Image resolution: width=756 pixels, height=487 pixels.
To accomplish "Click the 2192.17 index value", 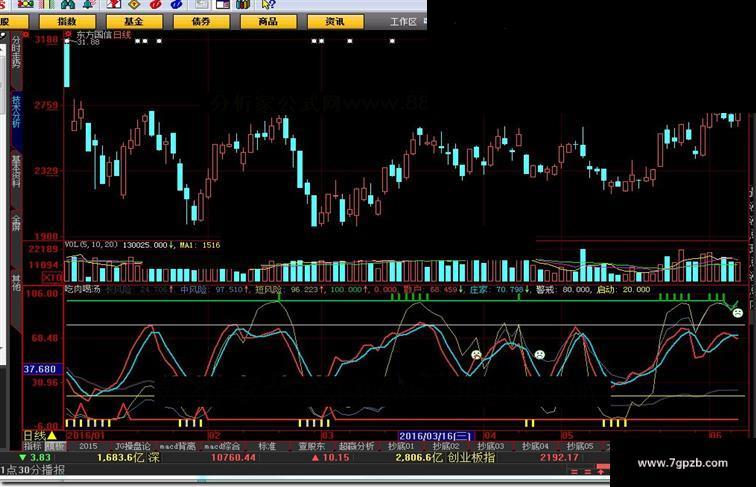I will (559, 458).
